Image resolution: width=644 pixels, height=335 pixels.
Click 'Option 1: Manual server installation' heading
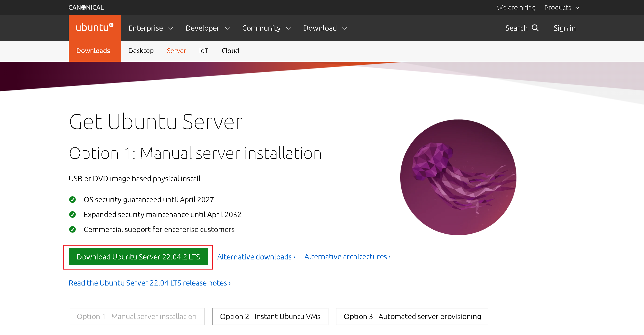coord(195,153)
